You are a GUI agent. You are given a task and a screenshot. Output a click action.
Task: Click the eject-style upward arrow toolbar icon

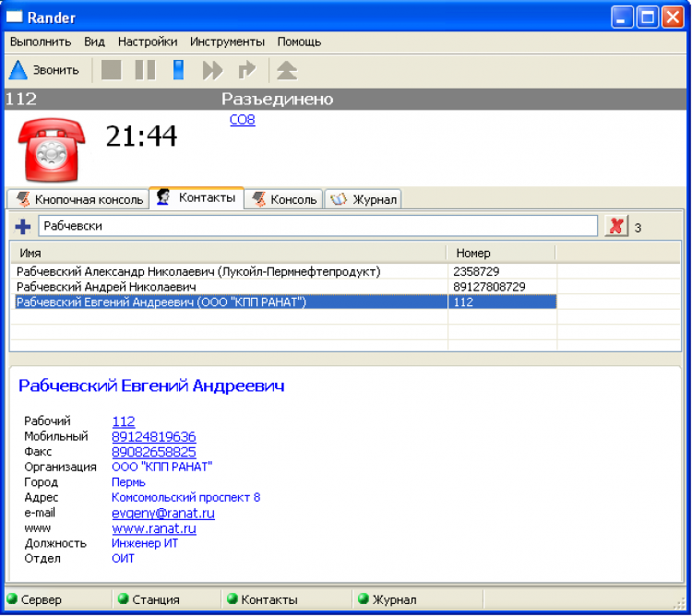point(287,70)
